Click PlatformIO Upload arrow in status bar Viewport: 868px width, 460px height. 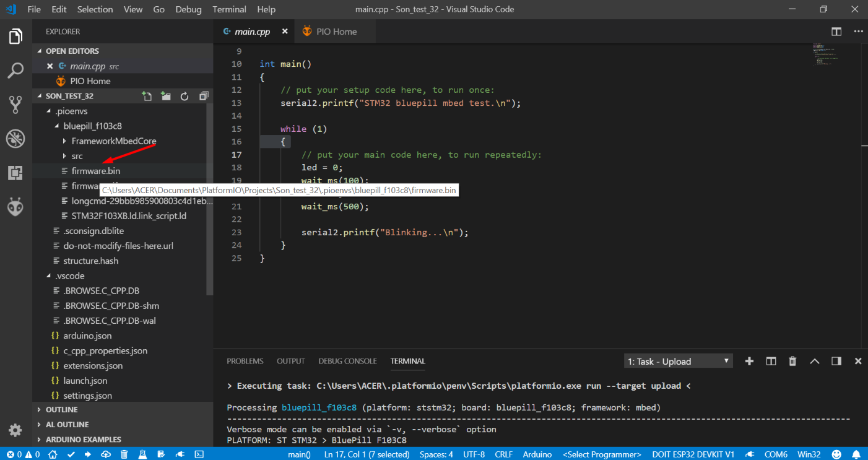[x=88, y=454]
